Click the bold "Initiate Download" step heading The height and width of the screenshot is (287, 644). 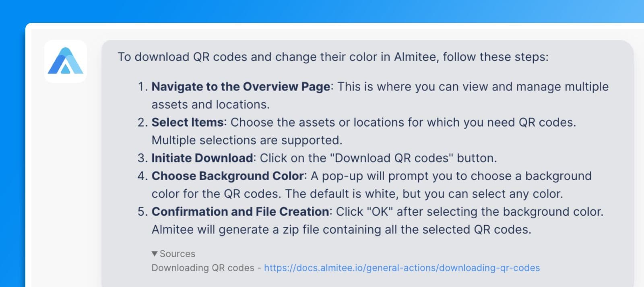[202, 158]
